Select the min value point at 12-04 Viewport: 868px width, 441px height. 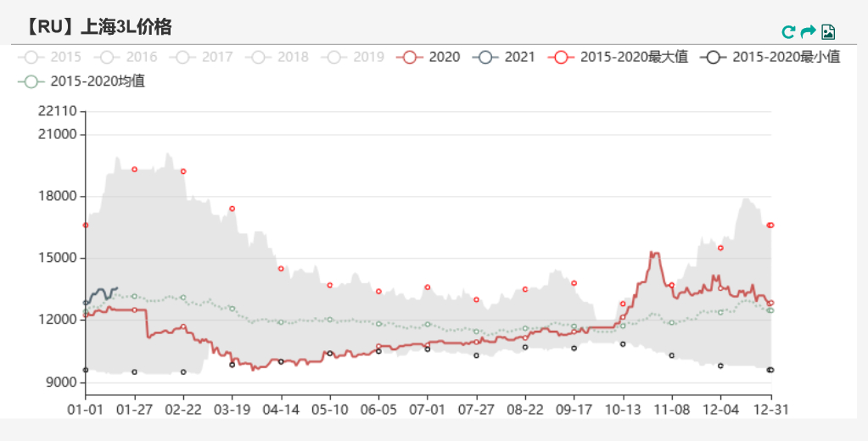pyautogui.click(x=720, y=366)
